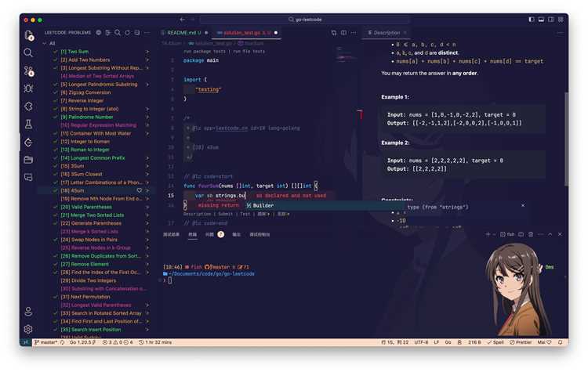Screen dimensions: 588x372
Task: Click the arrow on Swap Nodes in Pairs row
Action: coord(147,240)
